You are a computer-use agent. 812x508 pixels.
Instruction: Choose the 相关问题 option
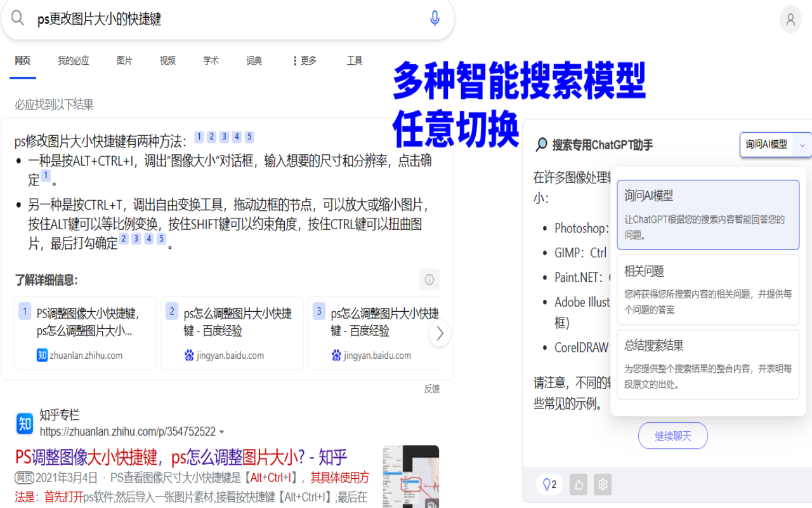(708, 290)
